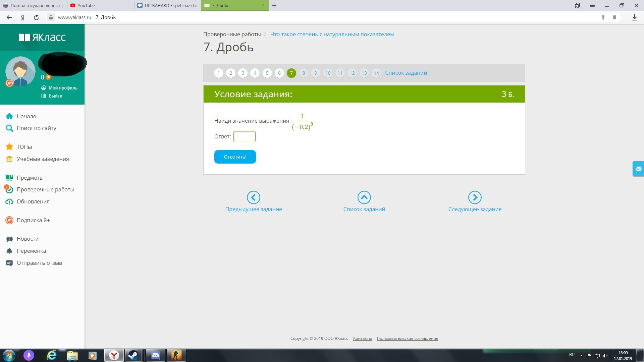The image size is (644, 362).
Task: Switch to the YouTube browser tab
Action: (86, 5)
